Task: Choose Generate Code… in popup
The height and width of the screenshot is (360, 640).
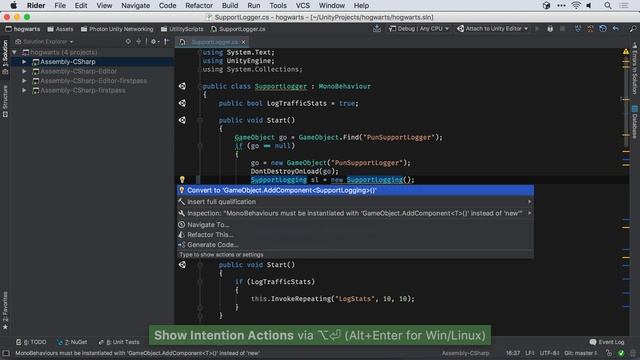Action: (355, 244)
